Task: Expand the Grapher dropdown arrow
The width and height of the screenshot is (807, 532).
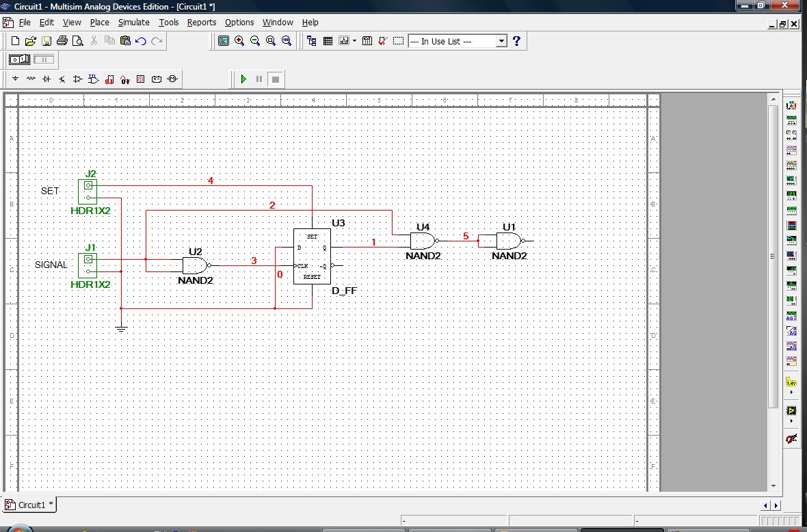Action: pyautogui.click(x=354, y=41)
